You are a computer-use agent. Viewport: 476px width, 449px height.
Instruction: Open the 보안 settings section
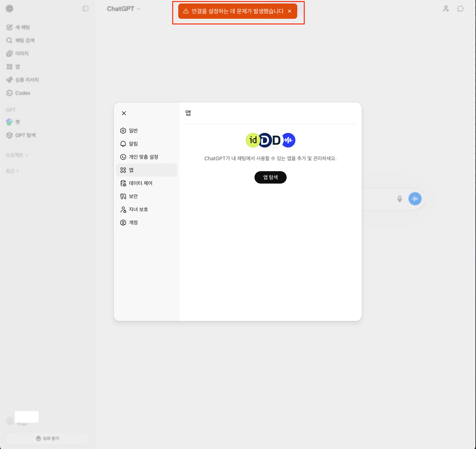(x=133, y=197)
